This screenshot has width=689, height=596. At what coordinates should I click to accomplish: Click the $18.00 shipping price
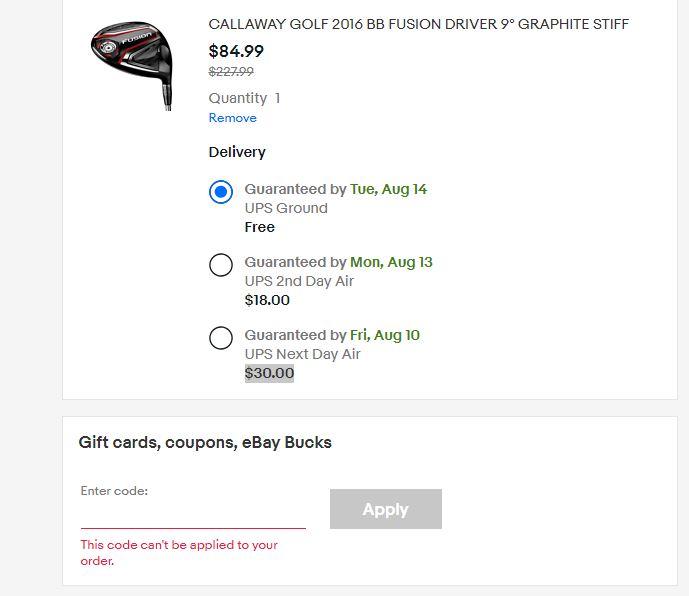(x=267, y=300)
